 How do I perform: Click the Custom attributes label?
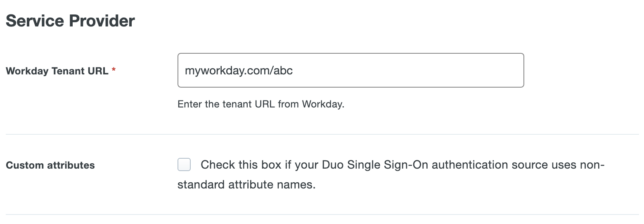click(x=50, y=165)
